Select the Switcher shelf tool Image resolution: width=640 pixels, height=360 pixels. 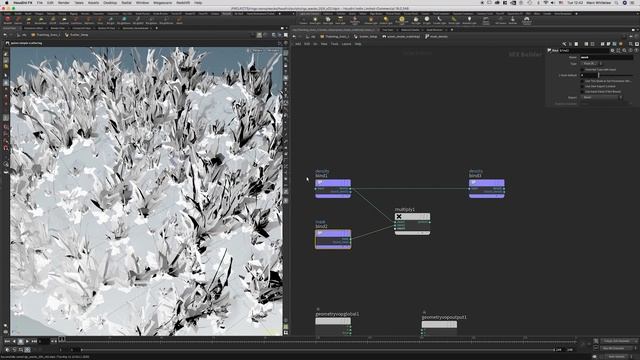(x=513, y=20)
